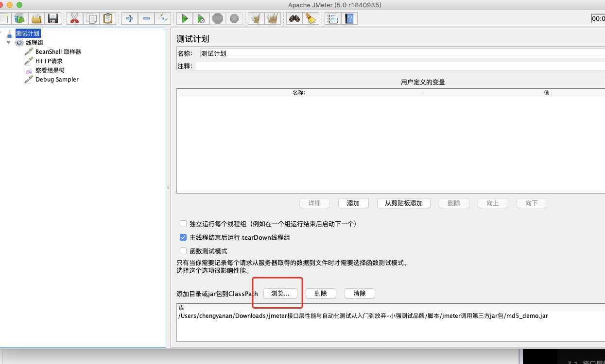Viewport: 605px width, 364px height.
Task: Click the 清除 button
Action: 360,294
